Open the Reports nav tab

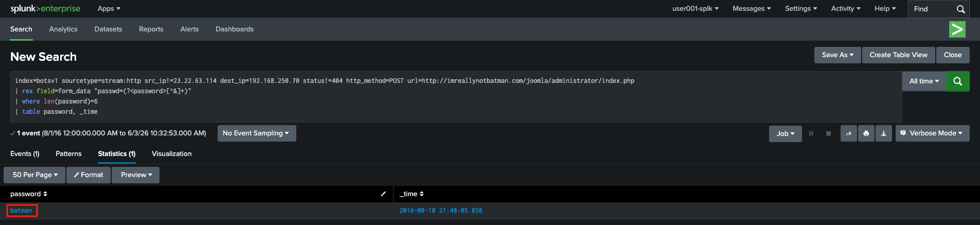tap(151, 29)
